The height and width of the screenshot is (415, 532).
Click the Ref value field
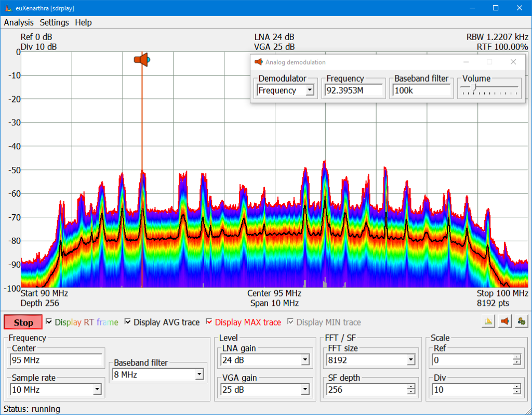pyautogui.click(x=472, y=360)
